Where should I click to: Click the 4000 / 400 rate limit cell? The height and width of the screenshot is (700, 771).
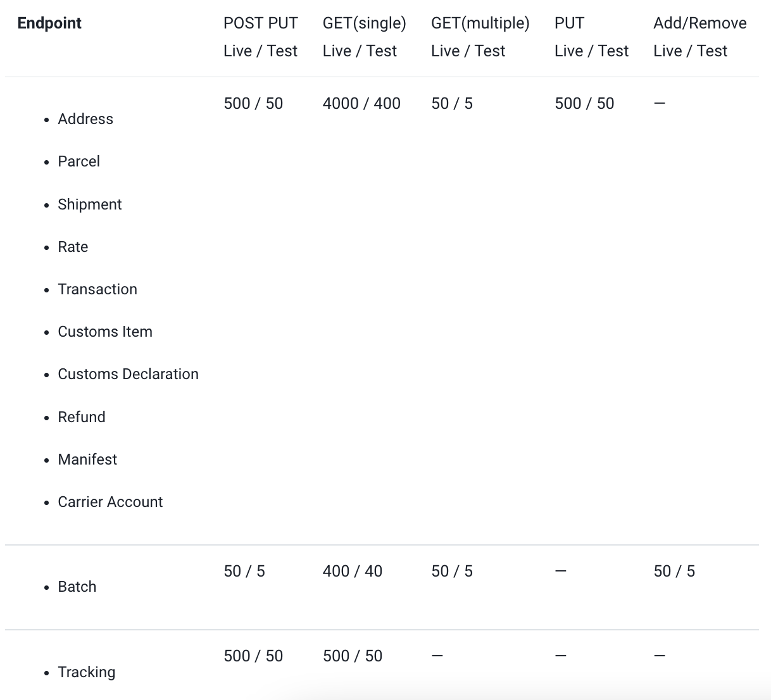coord(361,103)
